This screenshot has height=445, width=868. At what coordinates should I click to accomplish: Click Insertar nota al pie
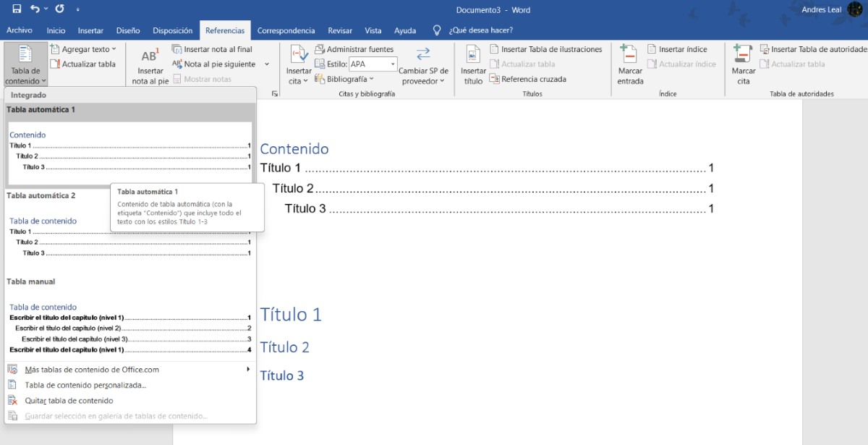(150, 67)
